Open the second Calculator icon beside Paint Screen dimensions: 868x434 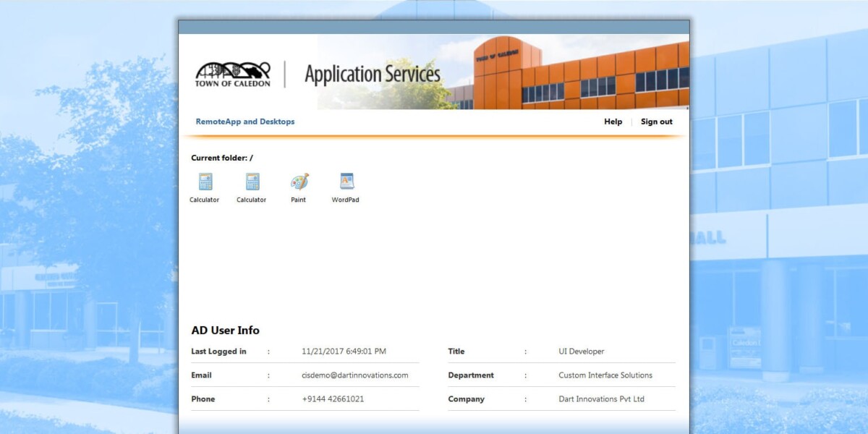[x=252, y=182]
